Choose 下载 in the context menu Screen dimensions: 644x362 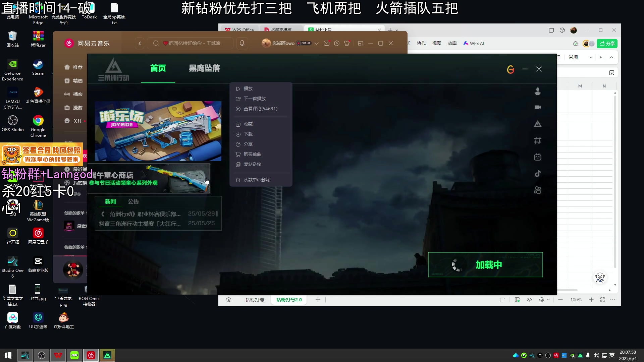pyautogui.click(x=261, y=134)
